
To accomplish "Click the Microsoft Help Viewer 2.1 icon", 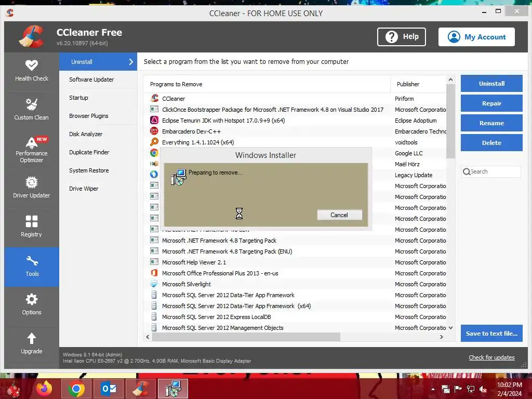I will coord(154,262).
